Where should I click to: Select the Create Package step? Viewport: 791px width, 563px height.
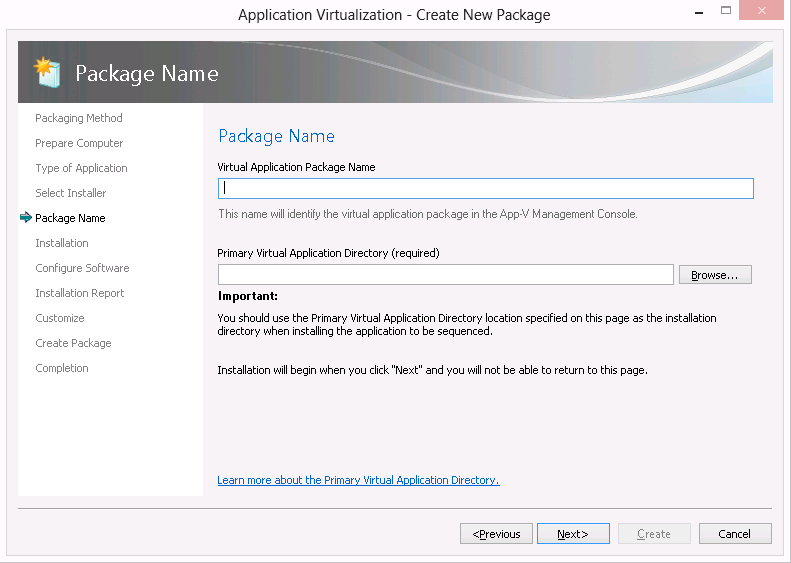(x=73, y=343)
